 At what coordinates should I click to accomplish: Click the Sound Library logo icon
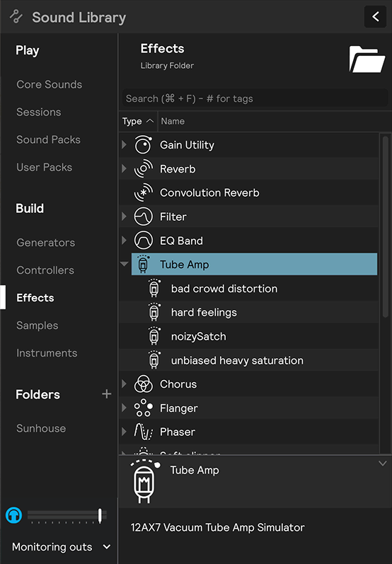pyautogui.click(x=16, y=16)
